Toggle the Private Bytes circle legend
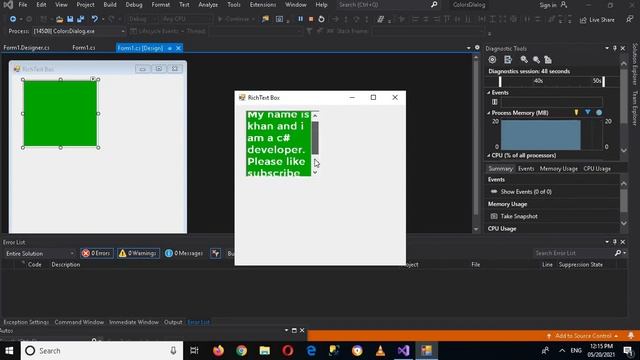This screenshot has width=640, height=360. (x=599, y=112)
